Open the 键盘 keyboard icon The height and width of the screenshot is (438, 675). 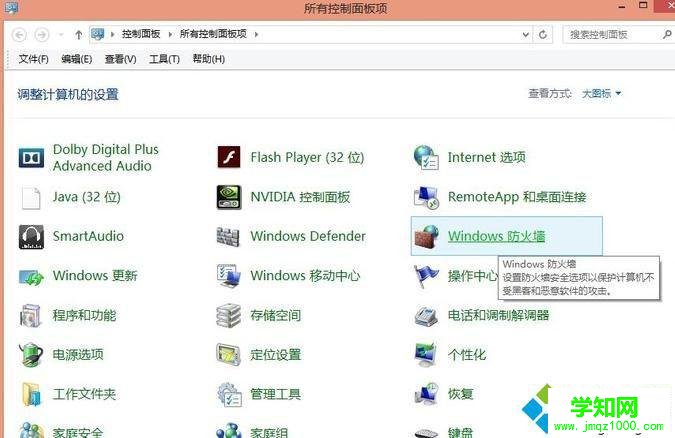426,432
